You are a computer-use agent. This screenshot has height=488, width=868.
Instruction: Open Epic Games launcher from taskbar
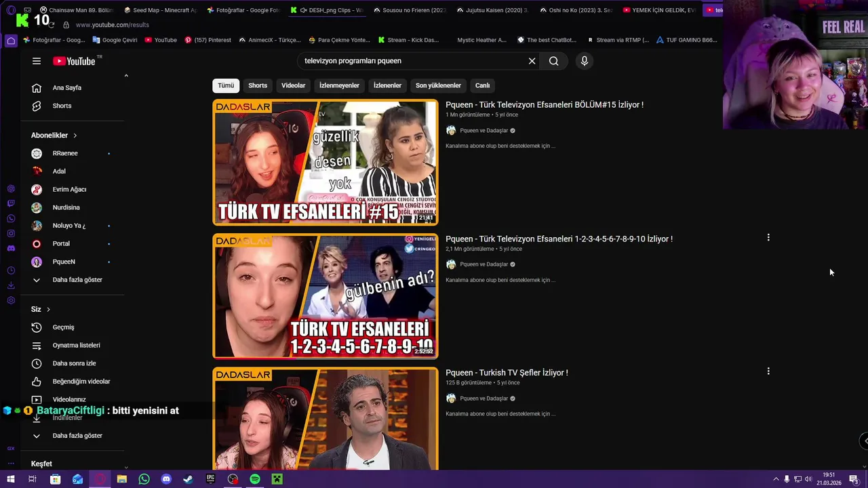click(210, 479)
